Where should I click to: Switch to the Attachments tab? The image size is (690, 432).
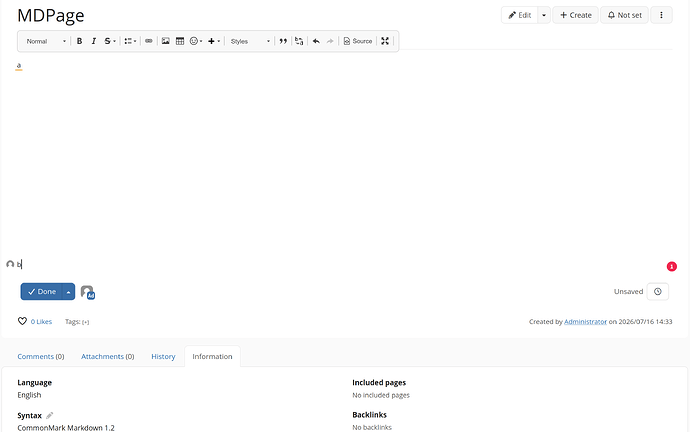pyautogui.click(x=107, y=356)
